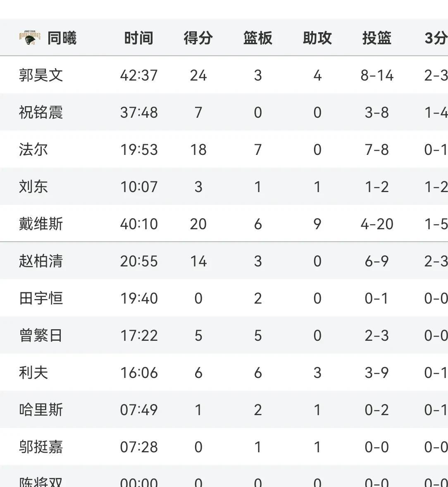Open player 郭昊文 row
This screenshot has height=487, width=448.
tap(224, 75)
